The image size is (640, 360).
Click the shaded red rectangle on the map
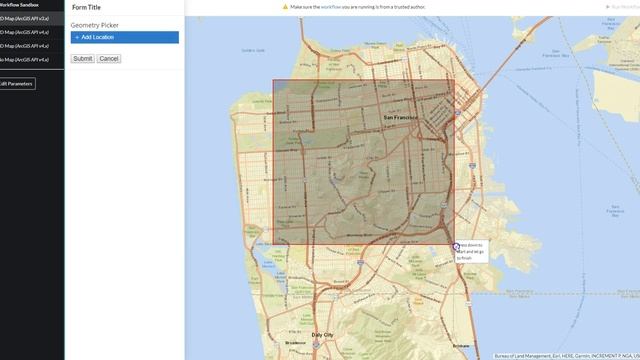click(x=364, y=162)
